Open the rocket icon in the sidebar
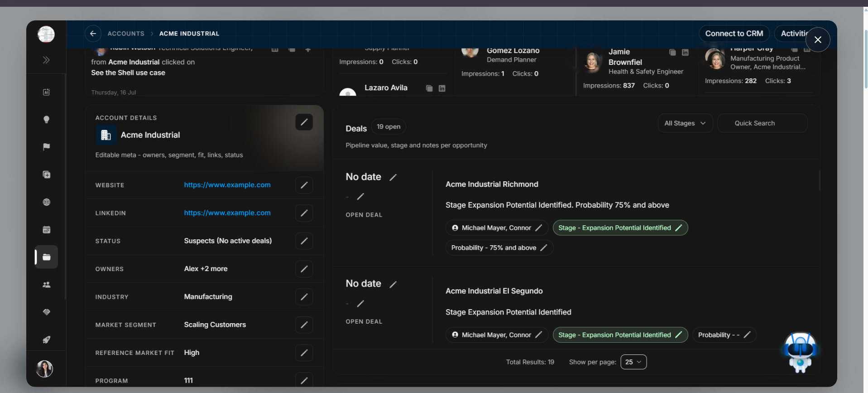868x393 pixels. 46,340
